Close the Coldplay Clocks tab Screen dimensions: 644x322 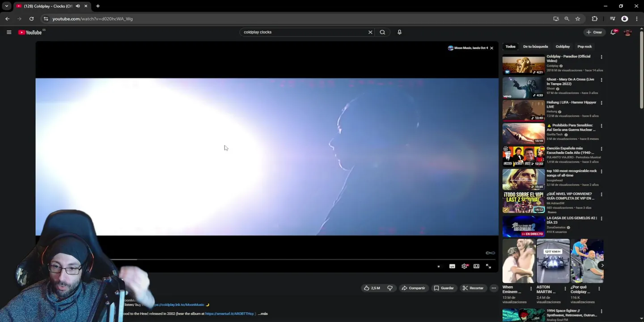click(x=86, y=6)
